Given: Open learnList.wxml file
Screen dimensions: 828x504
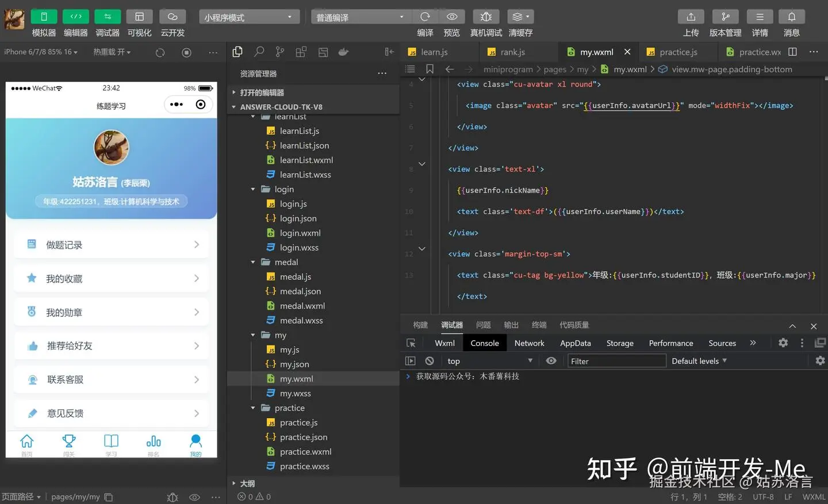Looking at the screenshot, I should point(306,160).
